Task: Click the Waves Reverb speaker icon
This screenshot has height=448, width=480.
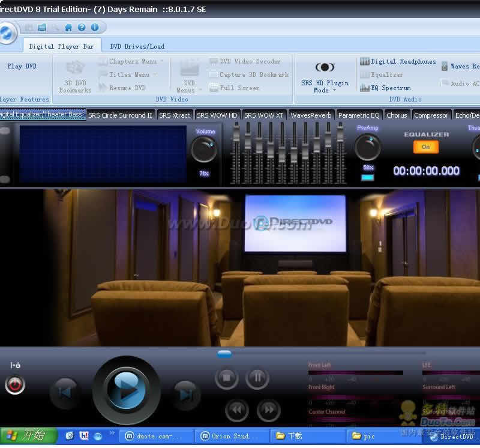Action: [444, 66]
